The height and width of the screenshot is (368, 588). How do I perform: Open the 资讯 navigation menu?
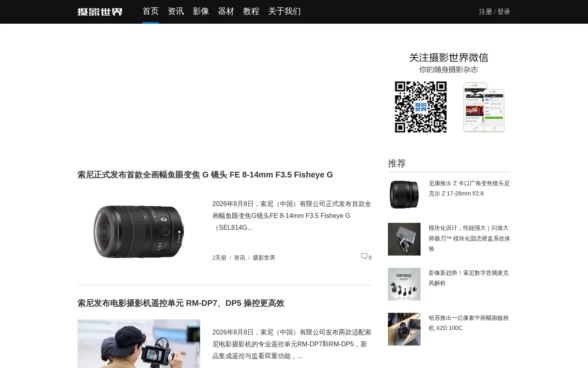tap(176, 11)
